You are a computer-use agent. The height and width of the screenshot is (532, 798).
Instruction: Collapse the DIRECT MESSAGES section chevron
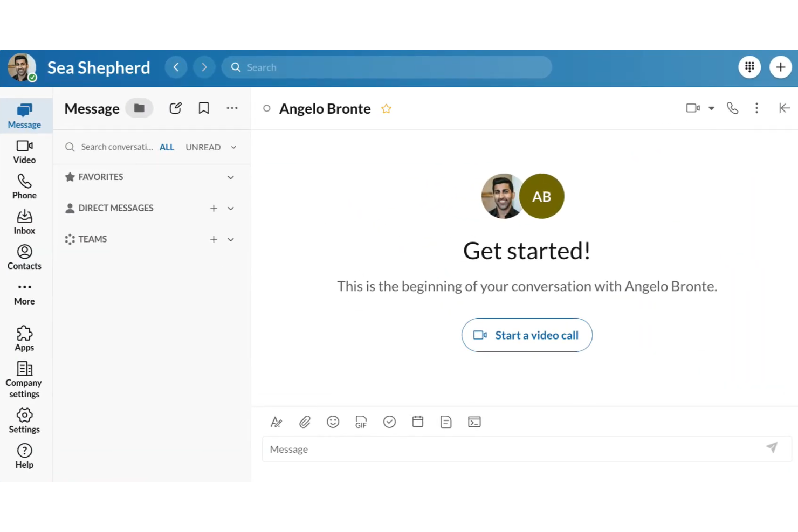click(x=231, y=209)
